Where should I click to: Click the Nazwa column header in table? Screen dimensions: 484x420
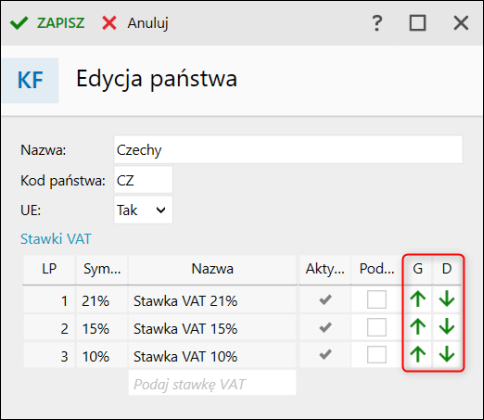coord(212,269)
